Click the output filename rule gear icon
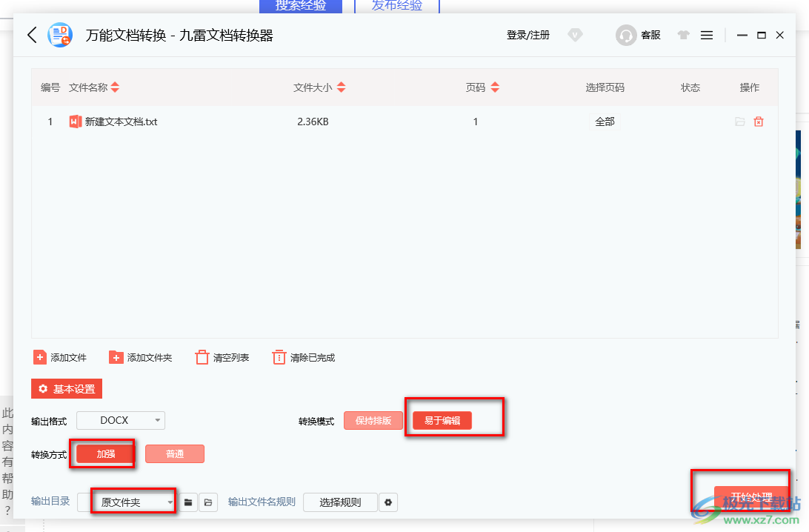Viewport: 809px width, 532px height. point(387,502)
